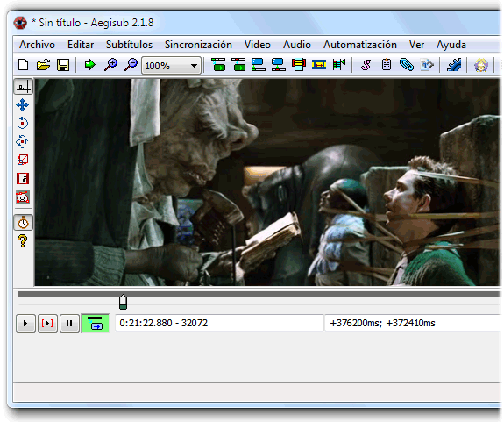Zoom in video with plus magnifier
The width and height of the screenshot is (504, 422).
click(x=111, y=65)
